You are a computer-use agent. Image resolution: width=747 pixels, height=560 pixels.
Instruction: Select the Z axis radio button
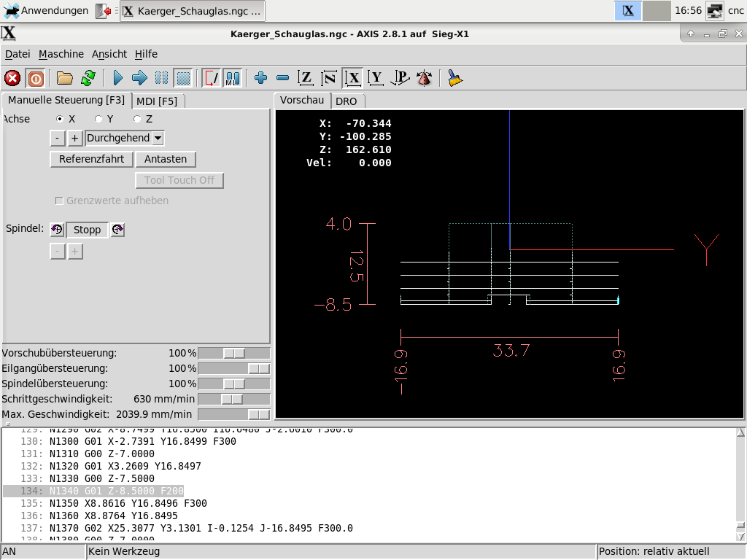[136, 119]
